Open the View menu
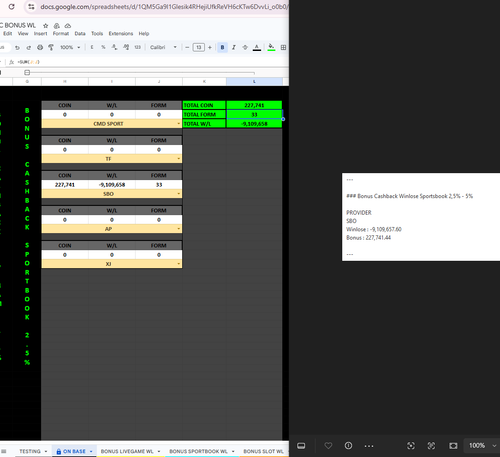Image resolution: width=500 pixels, height=457 pixels. click(x=23, y=34)
